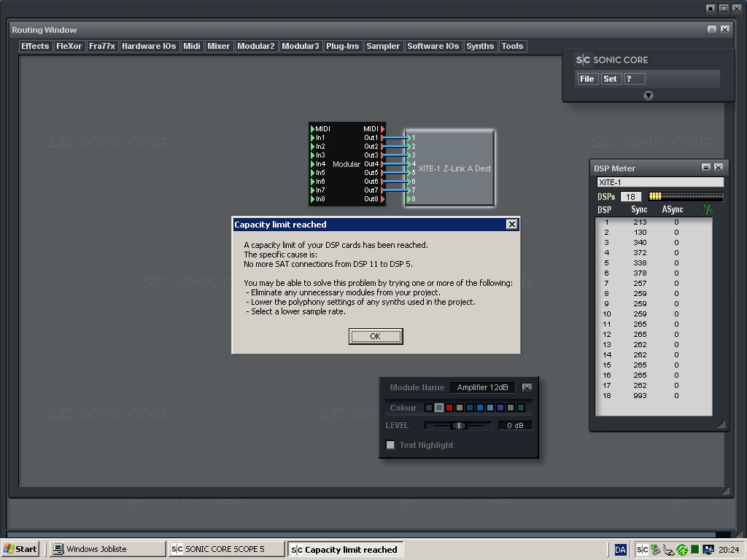747x560 pixels.
Task: Click the DA language indicator in taskbar
Action: [620, 549]
